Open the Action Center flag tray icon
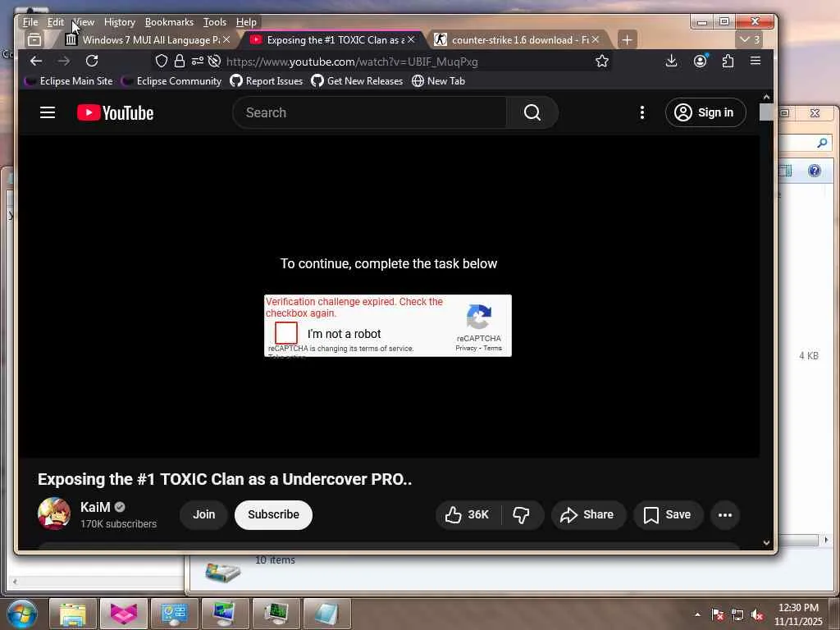840x630 pixels. coord(718,615)
